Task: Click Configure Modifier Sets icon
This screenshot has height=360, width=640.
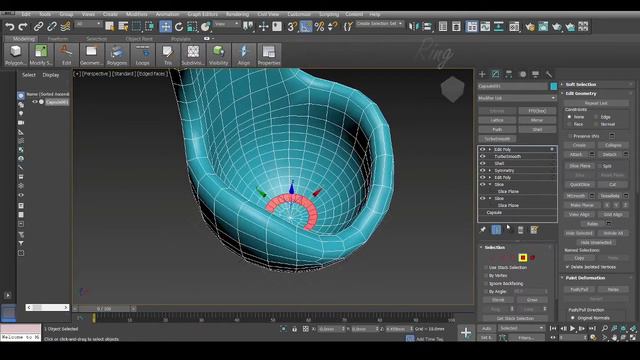Action: click(x=534, y=230)
